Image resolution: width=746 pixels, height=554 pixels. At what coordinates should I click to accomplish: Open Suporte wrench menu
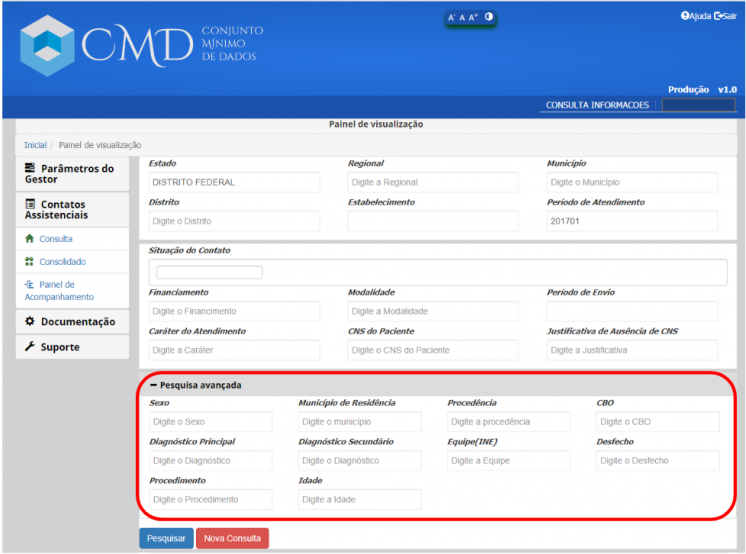(59, 347)
